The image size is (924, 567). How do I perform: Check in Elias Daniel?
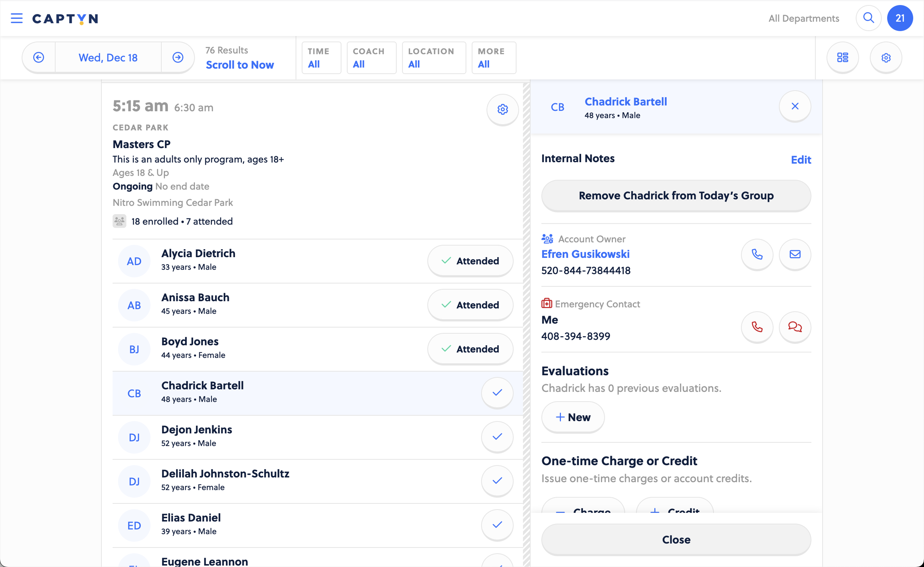point(497,525)
